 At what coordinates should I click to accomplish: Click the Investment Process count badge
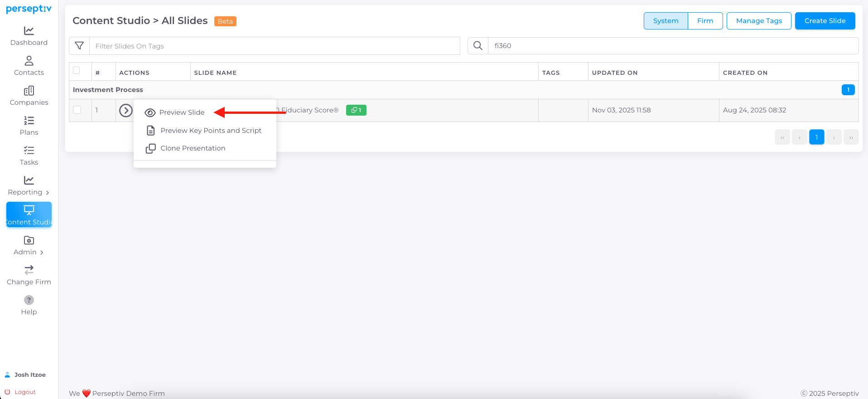point(848,90)
